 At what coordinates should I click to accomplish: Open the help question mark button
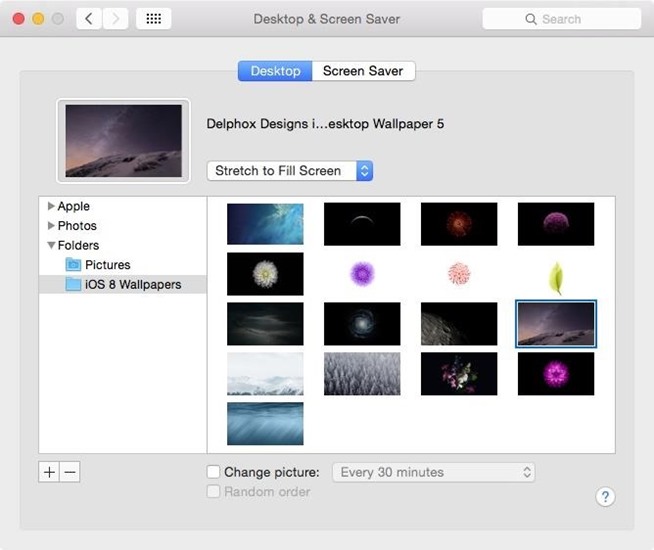pyautogui.click(x=604, y=497)
